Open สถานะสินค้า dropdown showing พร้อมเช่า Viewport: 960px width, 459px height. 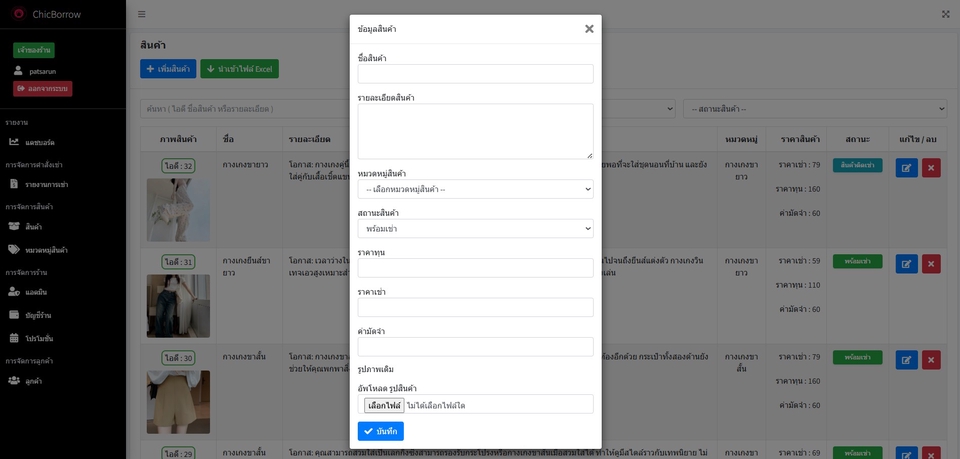476,229
